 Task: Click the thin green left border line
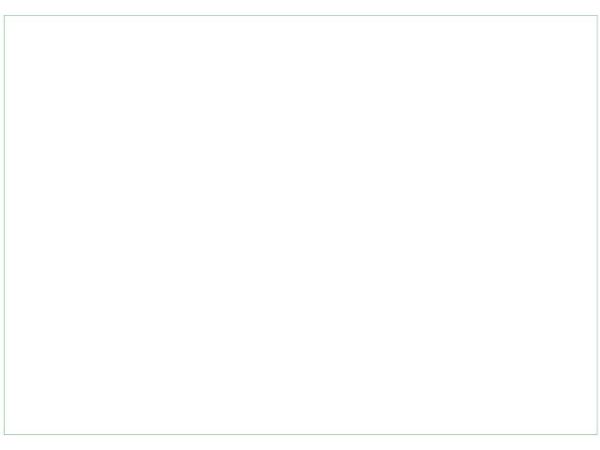point(4,225)
